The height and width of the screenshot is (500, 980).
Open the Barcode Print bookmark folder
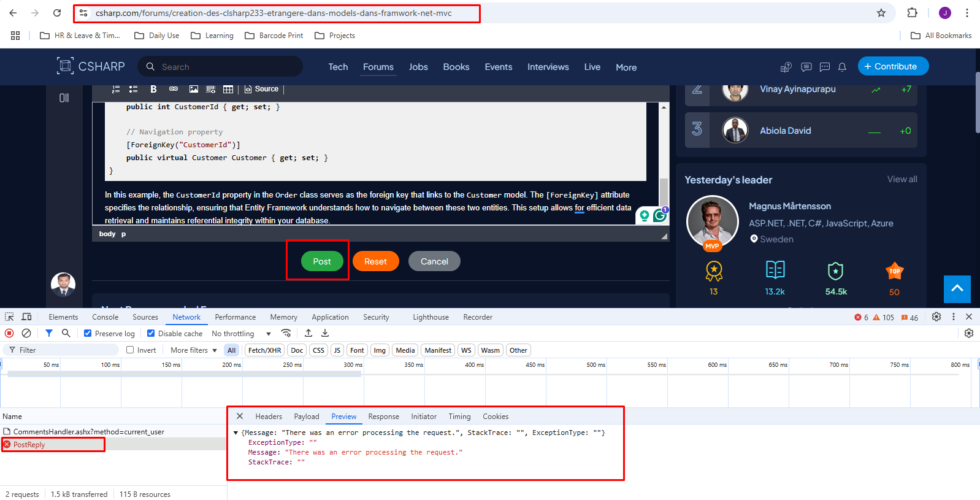(x=274, y=36)
